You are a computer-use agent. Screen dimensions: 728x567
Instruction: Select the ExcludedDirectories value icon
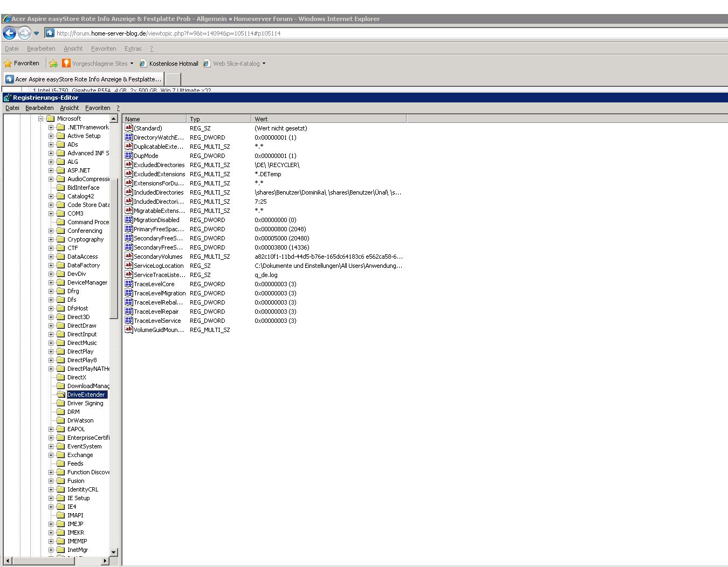[128, 165]
